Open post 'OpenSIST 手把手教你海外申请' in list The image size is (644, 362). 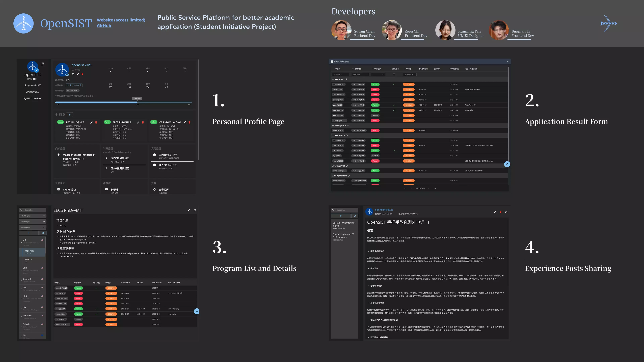[x=344, y=225]
